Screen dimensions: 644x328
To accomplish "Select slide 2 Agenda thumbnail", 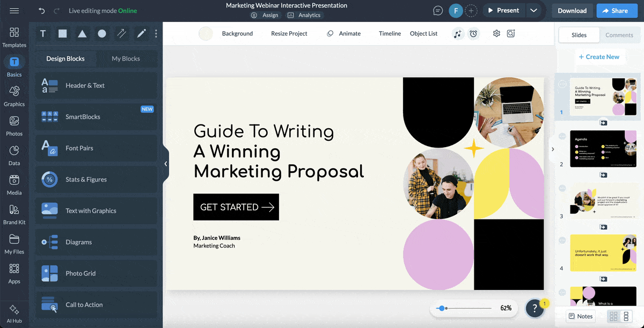I will tap(603, 149).
